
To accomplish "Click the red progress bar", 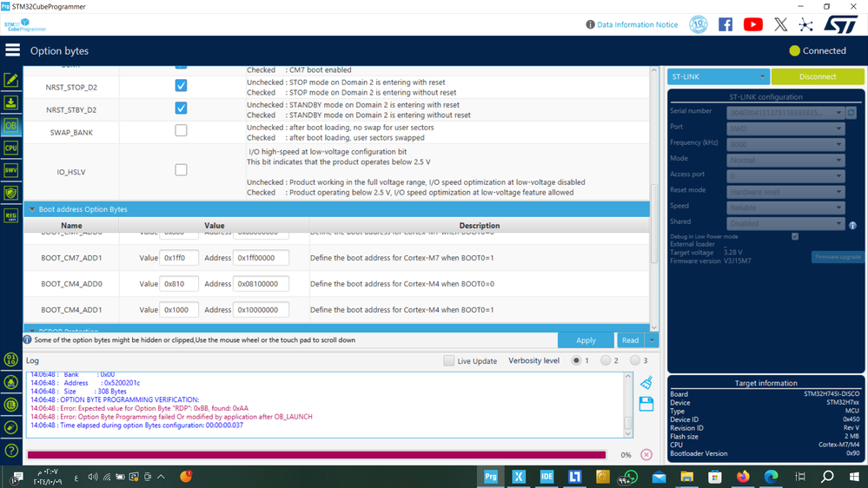I will coord(316,455).
